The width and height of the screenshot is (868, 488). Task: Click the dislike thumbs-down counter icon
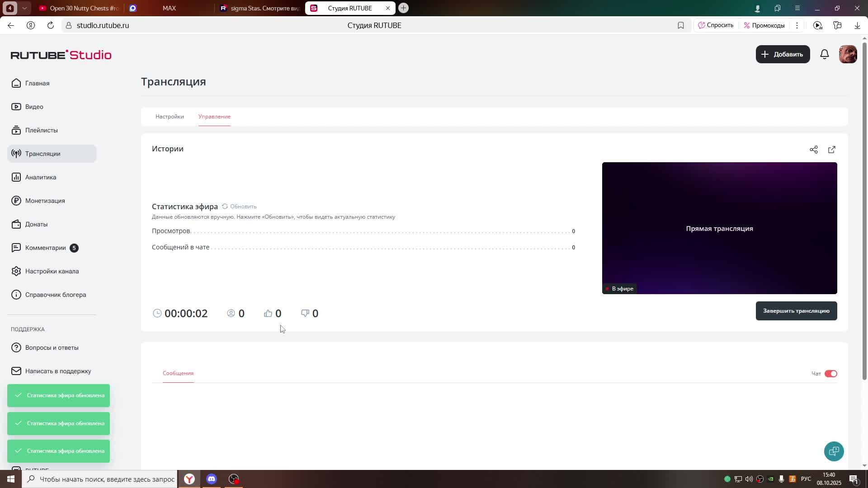[x=305, y=314]
